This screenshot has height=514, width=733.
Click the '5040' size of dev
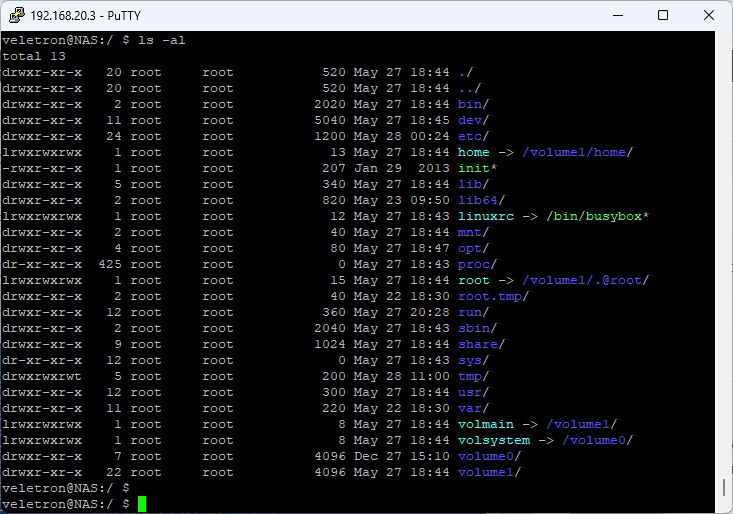pos(330,120)
